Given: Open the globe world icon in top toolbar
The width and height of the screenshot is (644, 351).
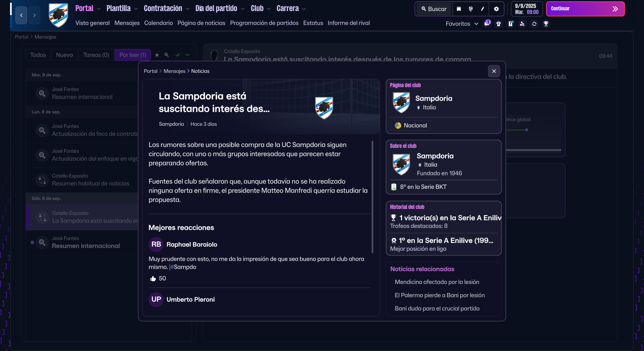Looking at the screenshot, I should (x=471, y=9).
